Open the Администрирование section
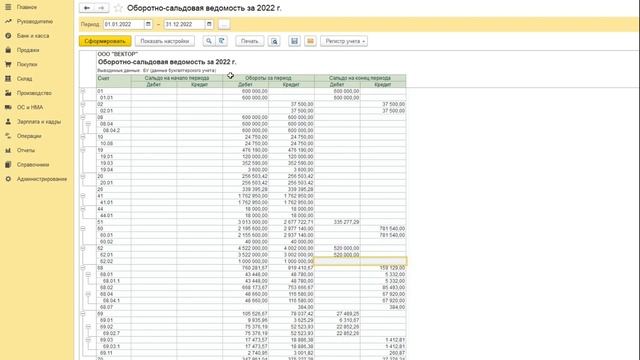This screenshot has width=640, height=360. [42, 179]
